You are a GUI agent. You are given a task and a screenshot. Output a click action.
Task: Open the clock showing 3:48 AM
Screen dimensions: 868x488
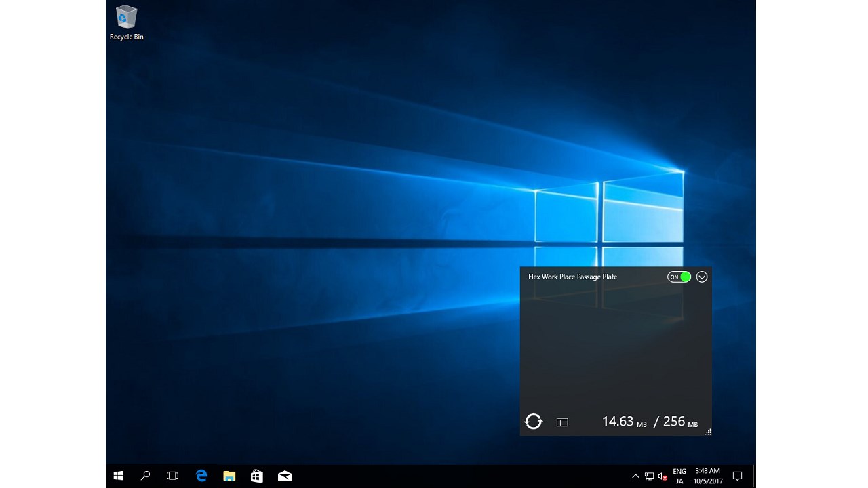point(708,476)
